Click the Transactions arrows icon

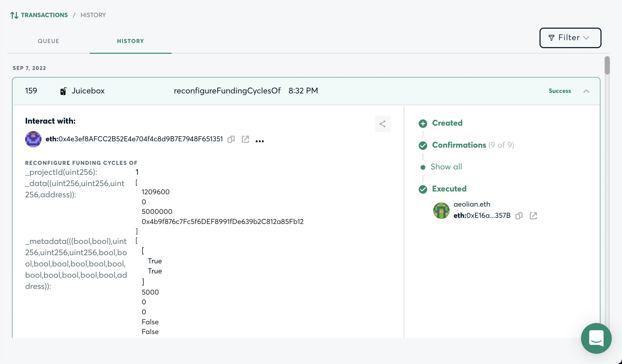point(14,15)
